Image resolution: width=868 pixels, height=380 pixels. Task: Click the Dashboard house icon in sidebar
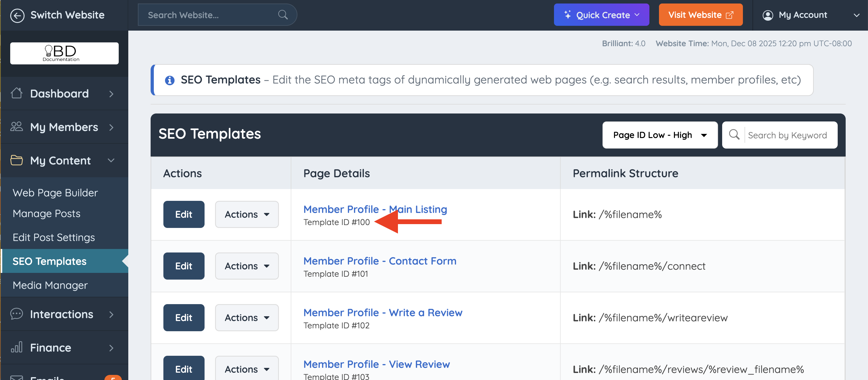coord(17,93)
